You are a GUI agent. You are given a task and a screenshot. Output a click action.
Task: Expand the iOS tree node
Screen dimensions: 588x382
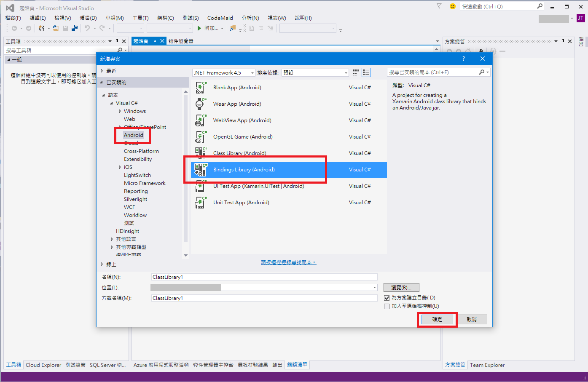pyautogui.click(x=120, y=167)
